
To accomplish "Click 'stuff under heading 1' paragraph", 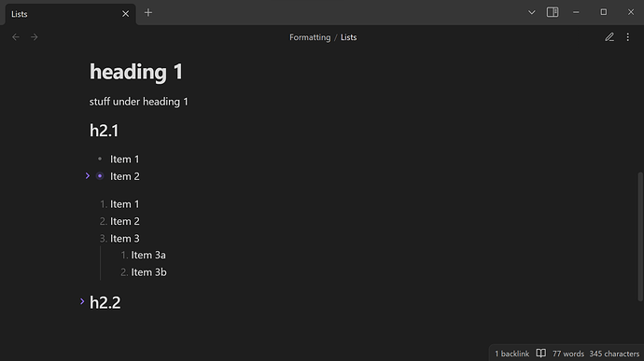I will (x=139, y=102).
